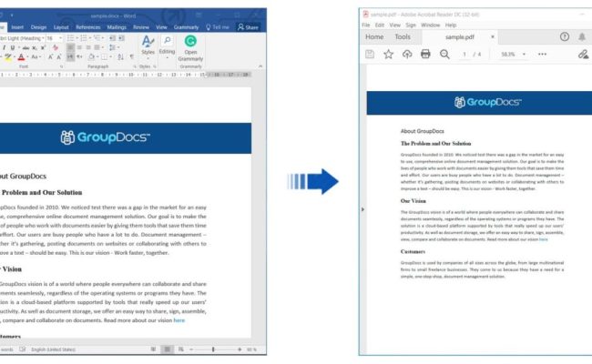Open the Editing find menu in Word
The width and height of the screenshot is (592, 364).
click(x=167, y=46)
